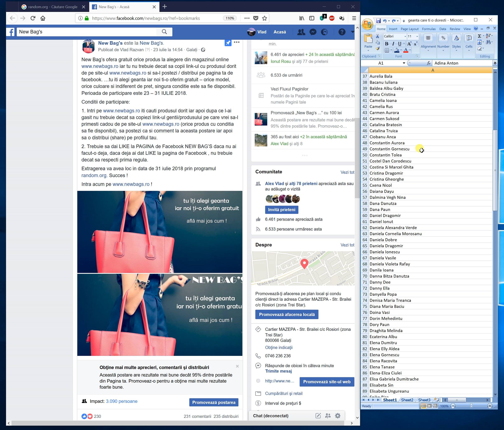The image size is (504, 430).
Task: Click Invită prieteni button
Action: pos(281,210)
